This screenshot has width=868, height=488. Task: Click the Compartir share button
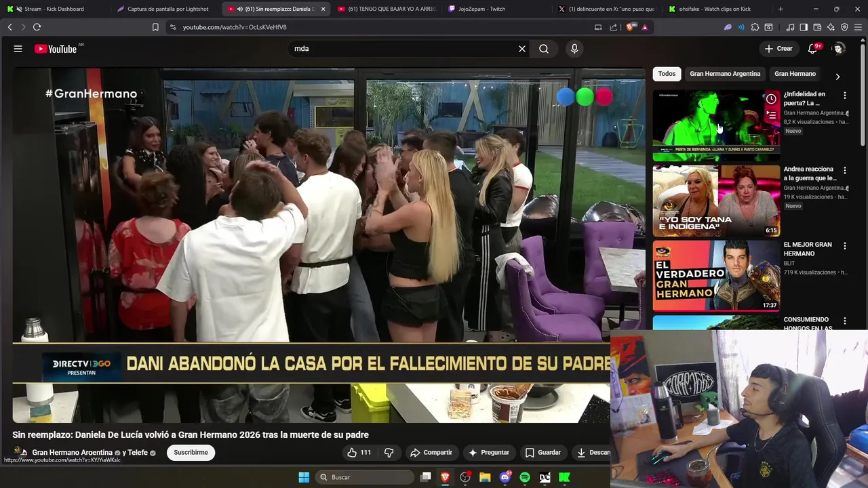pyautogui.click(x=431, y=453)
